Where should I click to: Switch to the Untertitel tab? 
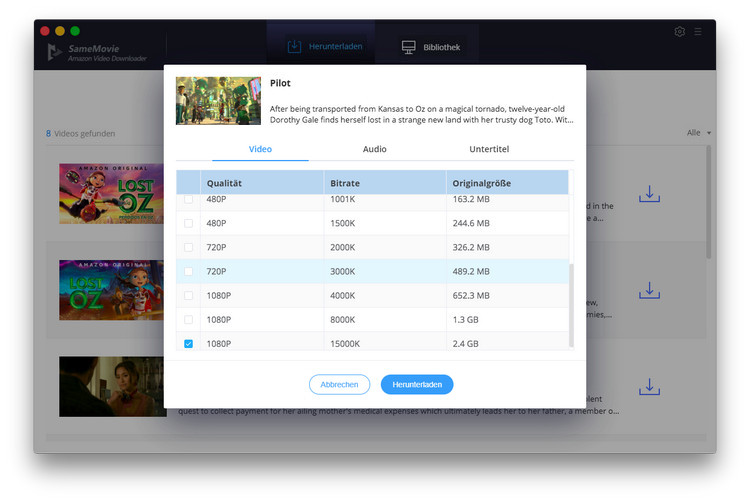(489, 149)
